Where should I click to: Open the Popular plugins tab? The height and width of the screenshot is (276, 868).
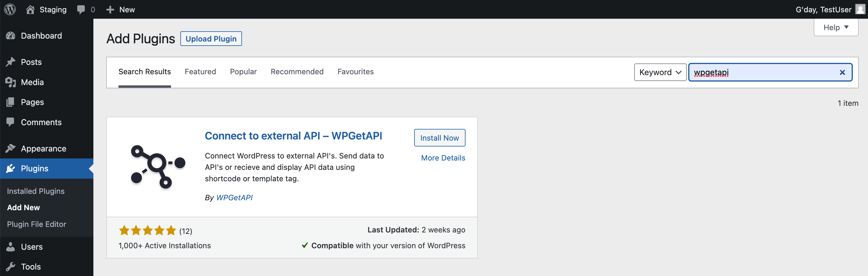[x=243, y=72]
